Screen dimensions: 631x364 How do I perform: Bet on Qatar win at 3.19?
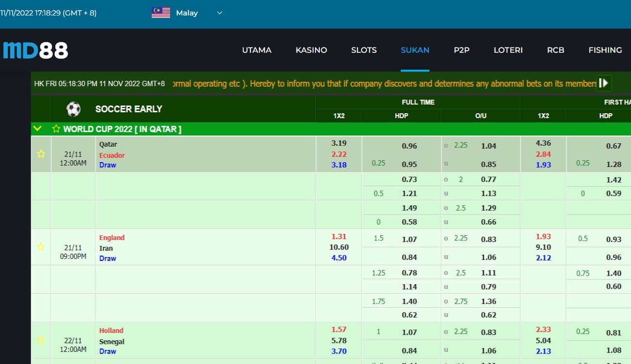coord(339,143)
